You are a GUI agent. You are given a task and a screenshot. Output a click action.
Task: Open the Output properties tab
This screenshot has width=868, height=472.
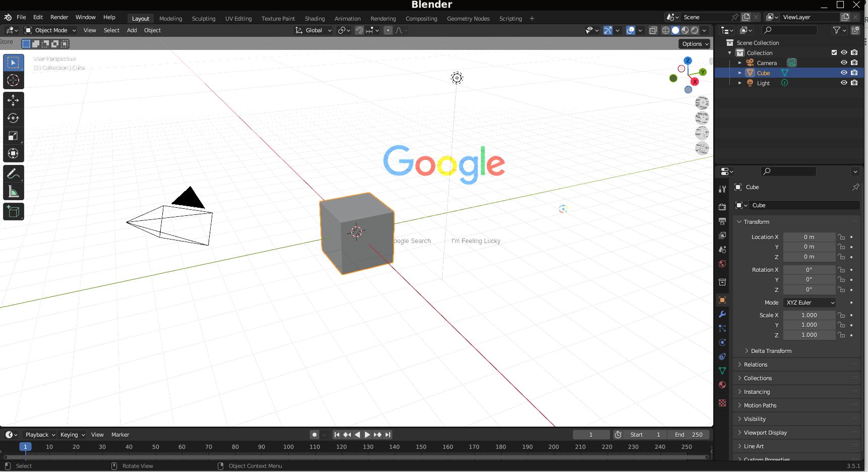[x=722, y=221]
